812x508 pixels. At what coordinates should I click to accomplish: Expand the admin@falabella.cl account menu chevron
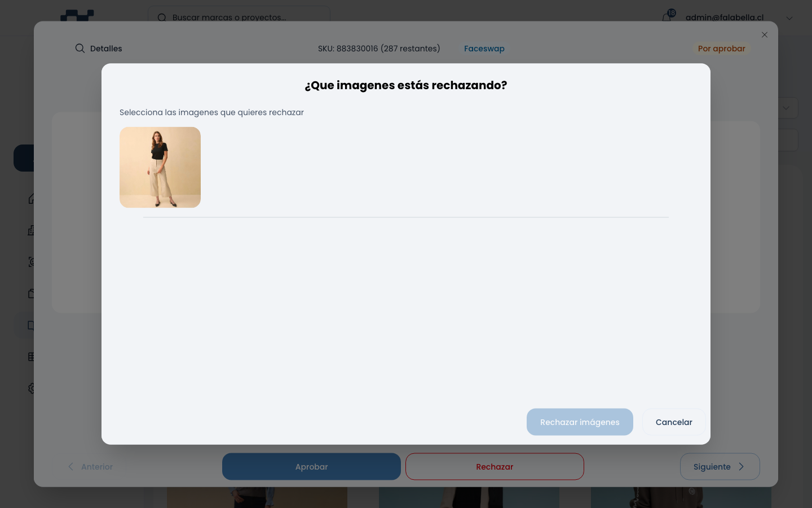coord(789,18)
